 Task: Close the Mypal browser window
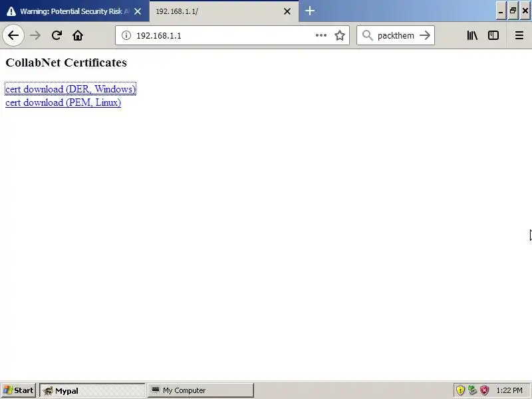point(525,11)
